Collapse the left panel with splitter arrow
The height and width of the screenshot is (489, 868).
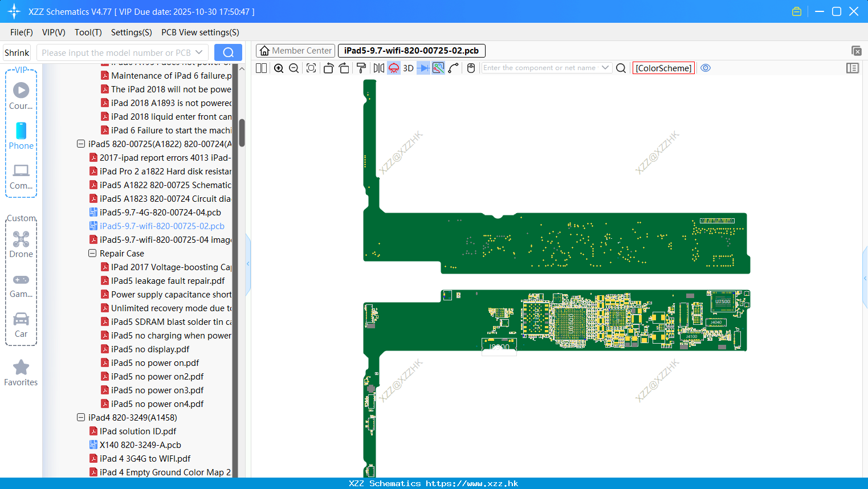click(248, 264)
